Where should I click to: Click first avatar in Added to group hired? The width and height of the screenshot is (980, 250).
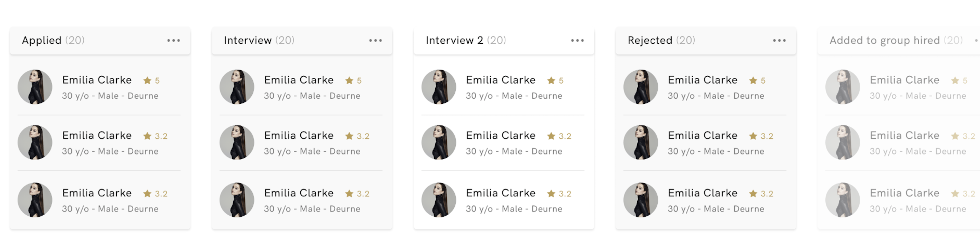(843, 87)
